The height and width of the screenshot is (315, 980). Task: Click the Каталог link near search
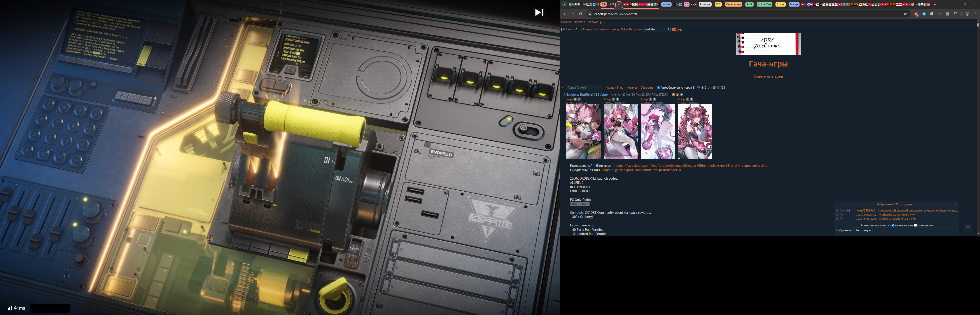[x=632, y=87]
